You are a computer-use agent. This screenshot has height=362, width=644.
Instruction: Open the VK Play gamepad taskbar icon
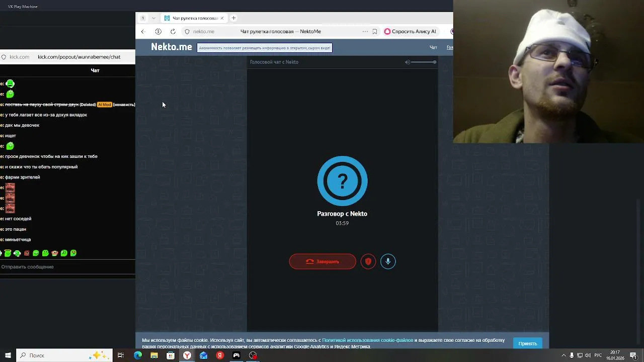[x=236, y=355]
